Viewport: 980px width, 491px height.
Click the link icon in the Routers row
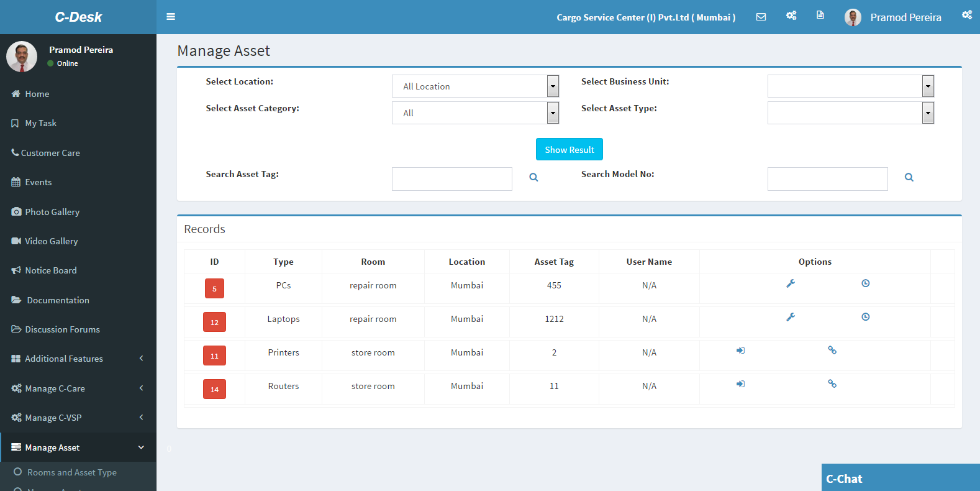pos(832,384)
